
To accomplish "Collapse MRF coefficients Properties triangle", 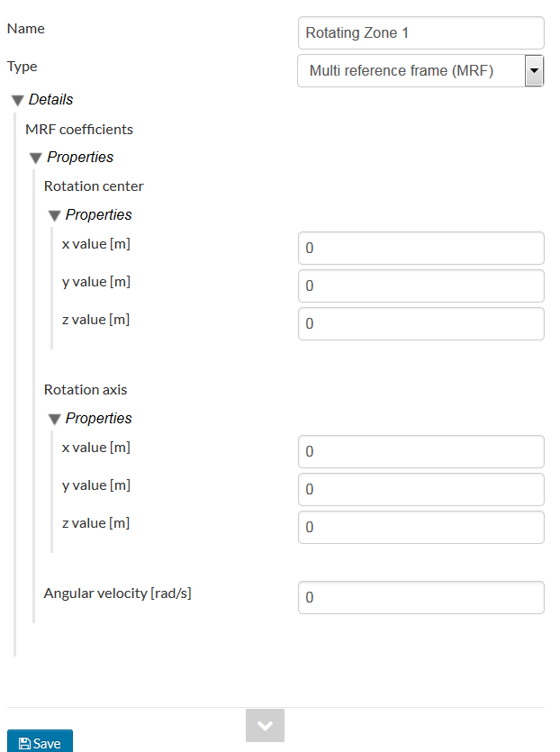I will (x=36, y=158).
